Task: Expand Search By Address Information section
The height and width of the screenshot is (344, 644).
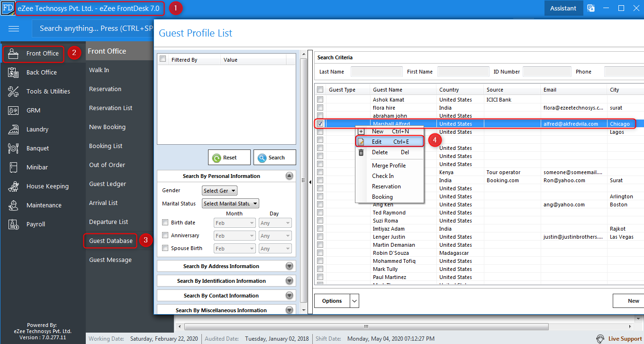Action: coord(290,266)
